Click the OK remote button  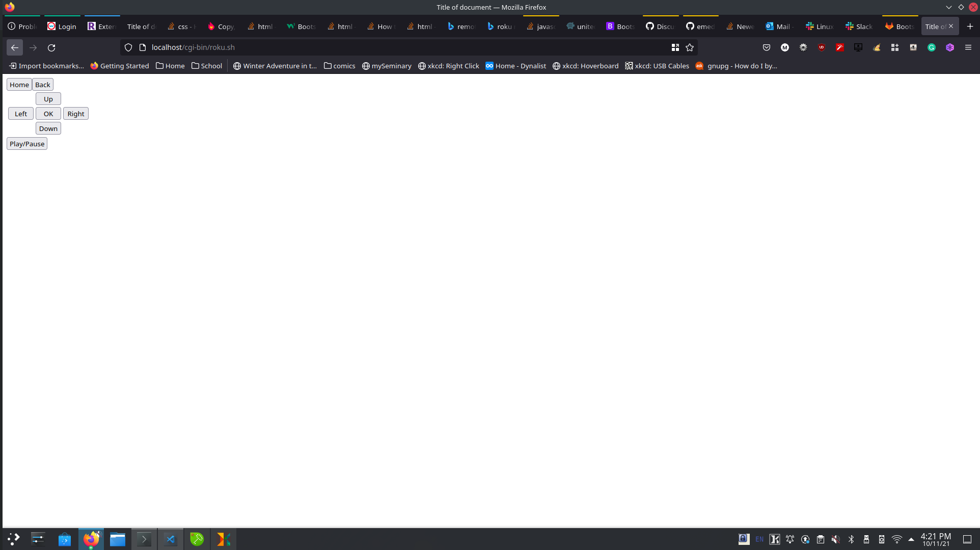tap(48, 114)
